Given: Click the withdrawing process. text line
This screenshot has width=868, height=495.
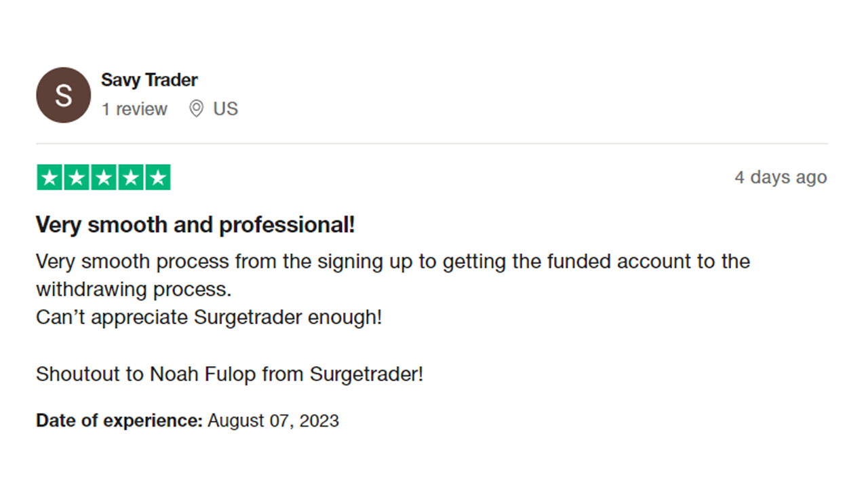Looking at the screenshot, I should (x=134, y=290).
